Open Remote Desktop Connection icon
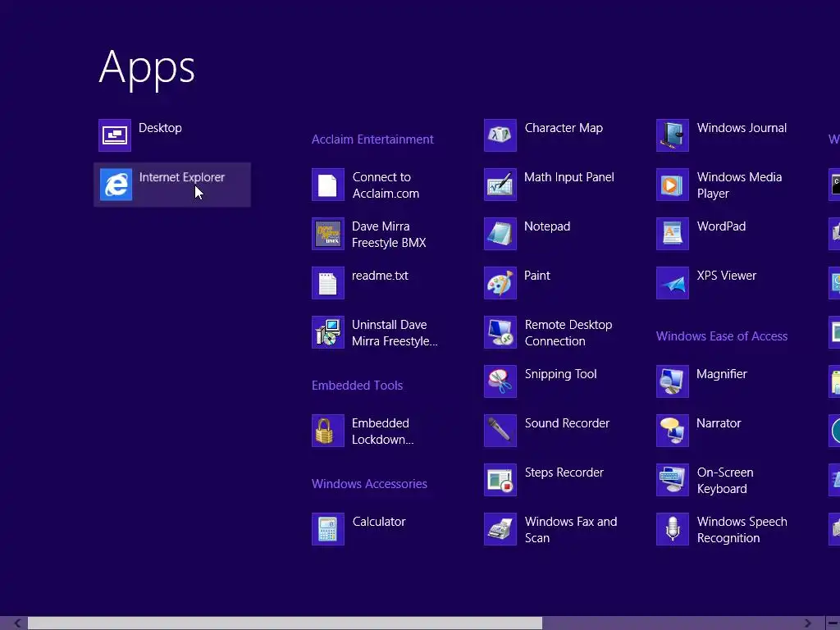840x630 pixels. tap(500, 332)
